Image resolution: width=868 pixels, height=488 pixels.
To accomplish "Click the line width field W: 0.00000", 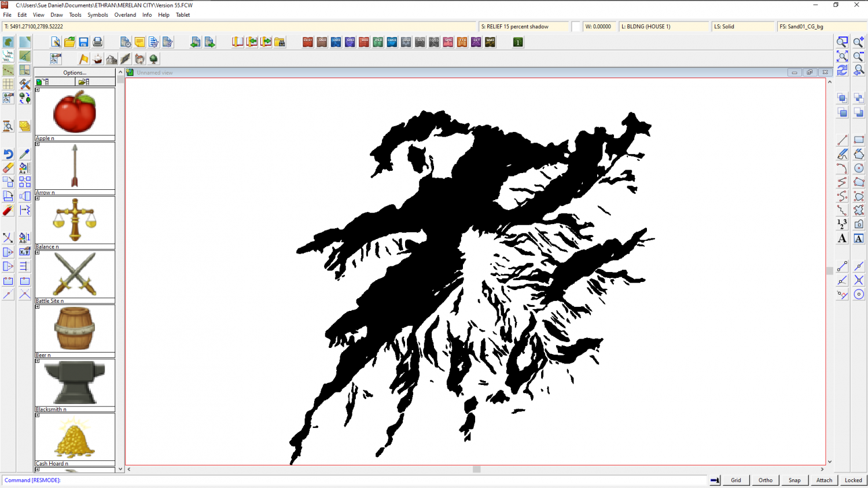I will click(x=598, y=27).
